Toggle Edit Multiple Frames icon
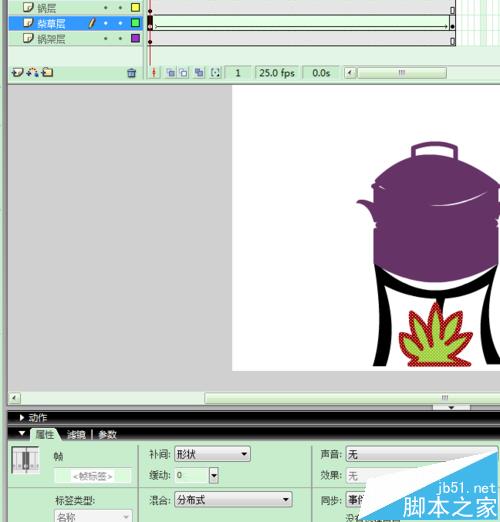 click(x=199, y=73)
